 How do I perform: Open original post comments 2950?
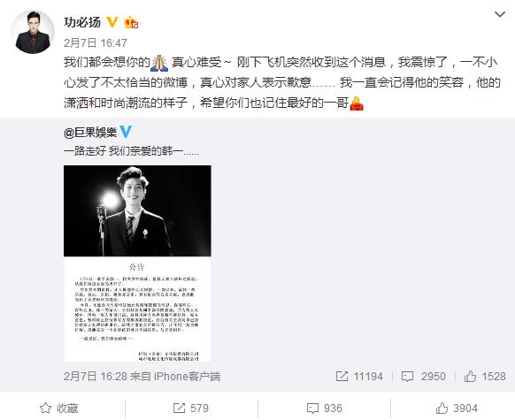coord(424,376)
